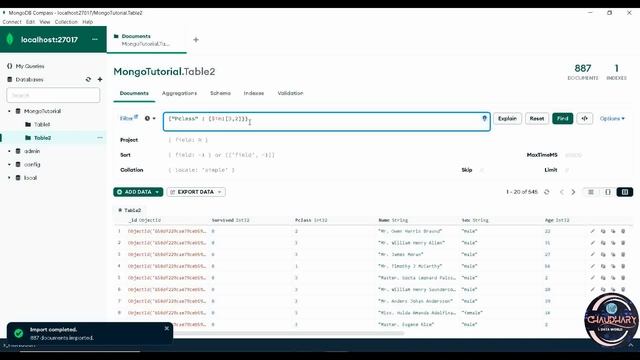Image resolution: width=640 pixels, height=360 pixels.
Task: Open the export query to language button
Action: (584, 118)
